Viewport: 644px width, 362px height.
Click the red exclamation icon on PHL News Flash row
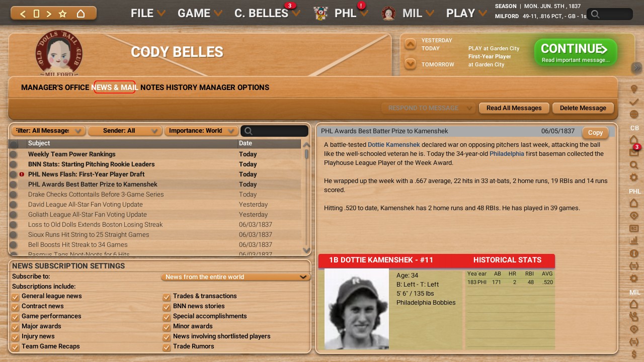tap(22, 174)
